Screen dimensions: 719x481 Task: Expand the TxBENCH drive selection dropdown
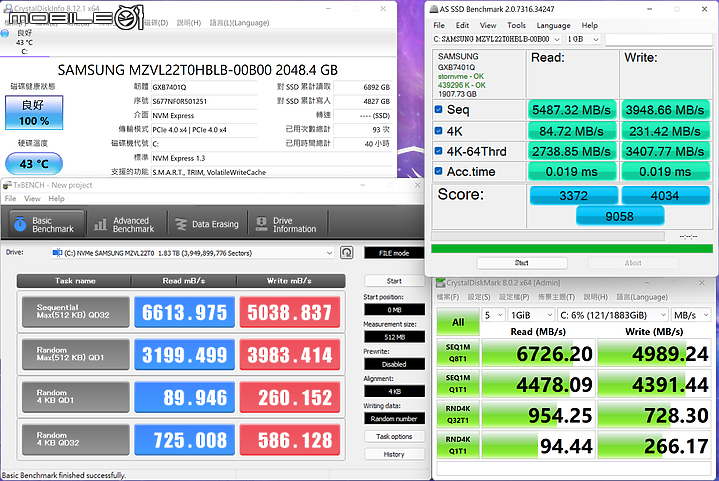(x=329, y=253)
